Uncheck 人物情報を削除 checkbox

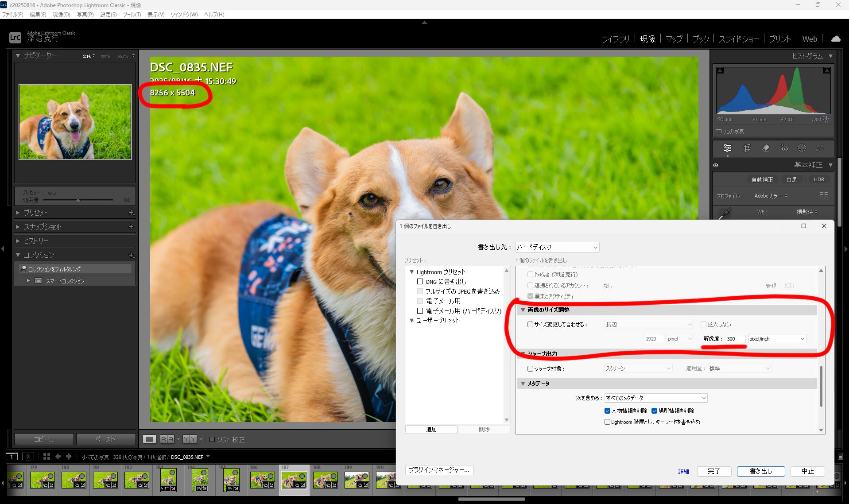(607, 411)
